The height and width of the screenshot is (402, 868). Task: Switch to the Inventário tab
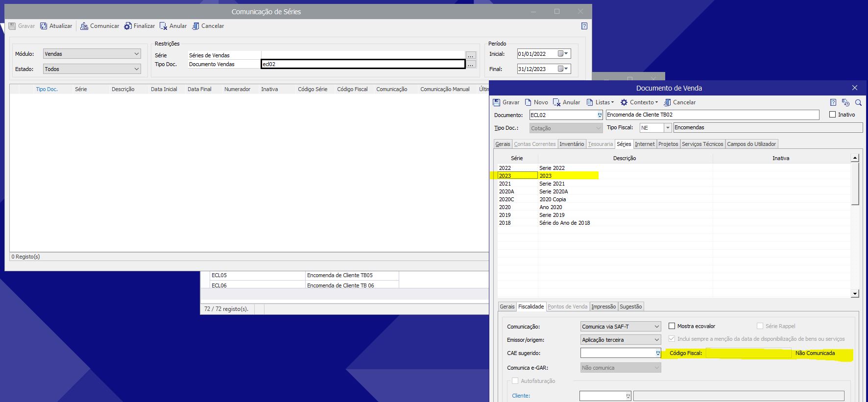(x=572, y=144)
